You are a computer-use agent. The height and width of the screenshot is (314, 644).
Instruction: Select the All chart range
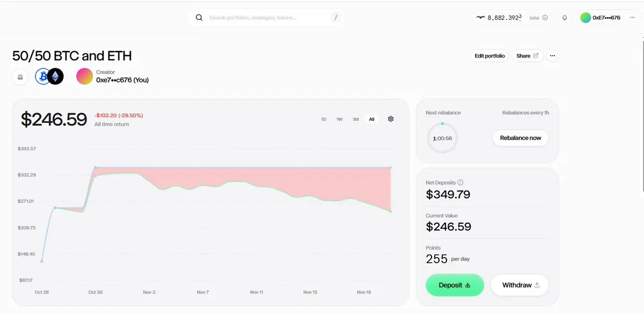pyautogui.click(x=371, y=119)
